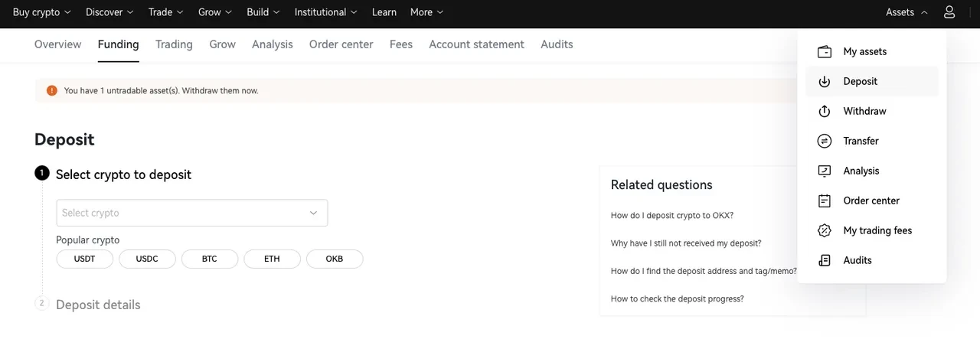Switch to the Grow sub-navigation tab

point(223,44)
